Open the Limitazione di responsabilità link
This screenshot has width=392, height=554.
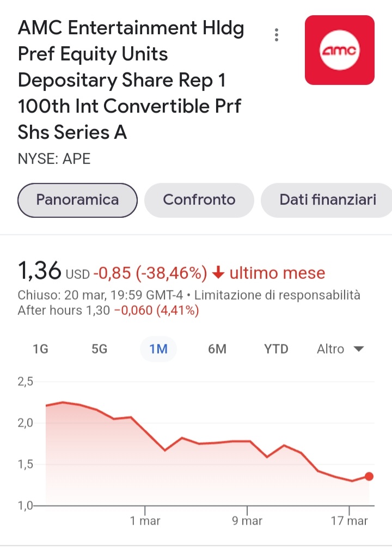click(277, 295)
